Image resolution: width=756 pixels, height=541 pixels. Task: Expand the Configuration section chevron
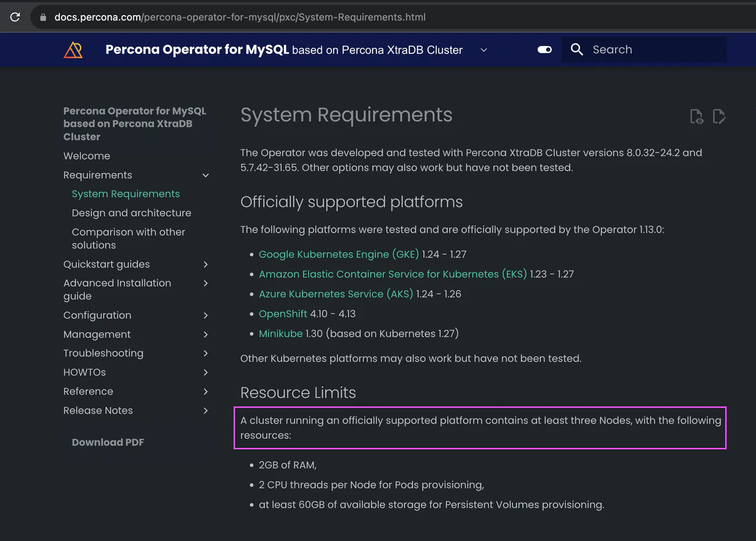tap(205, 316)
